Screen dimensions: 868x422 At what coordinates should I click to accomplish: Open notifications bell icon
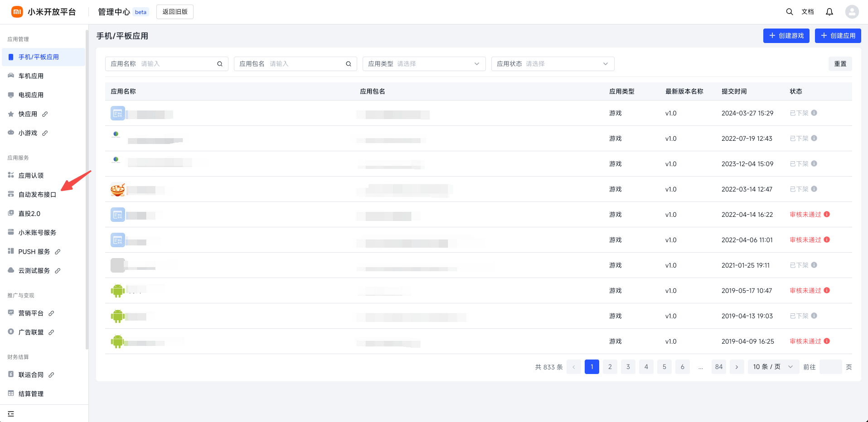829,12
